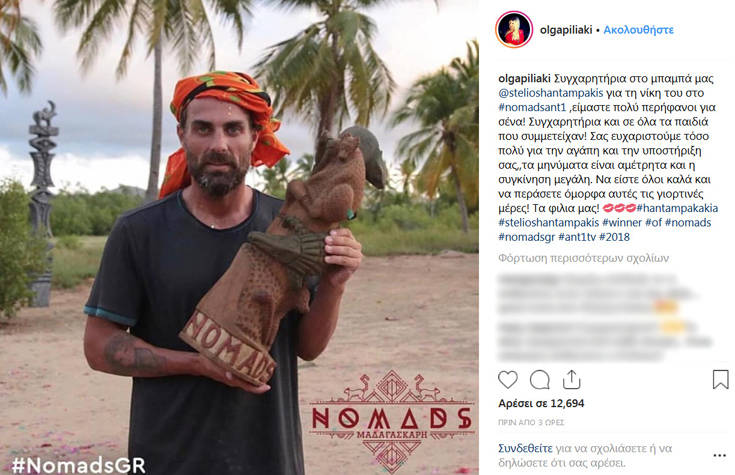Click the olgapiliaki username in the header

(x=566, y=30)
